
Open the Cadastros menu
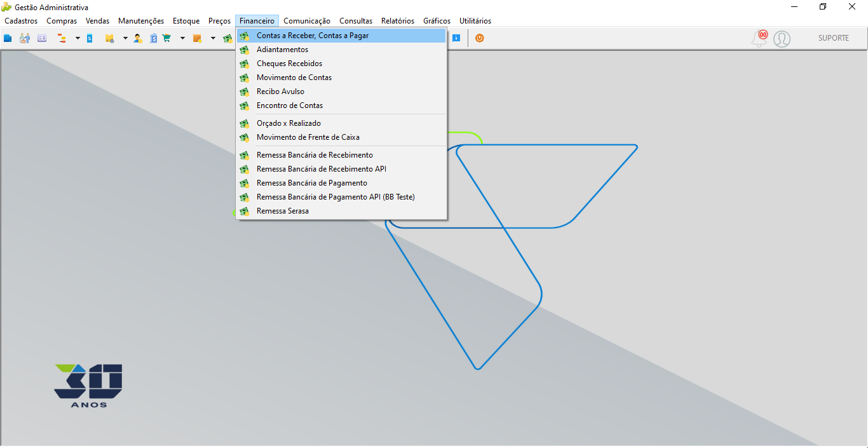(21, 21)
